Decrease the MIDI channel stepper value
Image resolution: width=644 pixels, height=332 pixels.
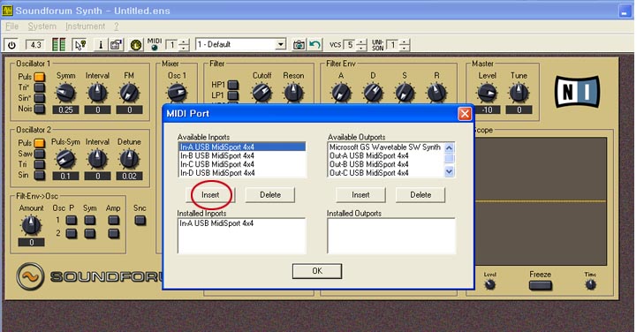tap(184, 47)
